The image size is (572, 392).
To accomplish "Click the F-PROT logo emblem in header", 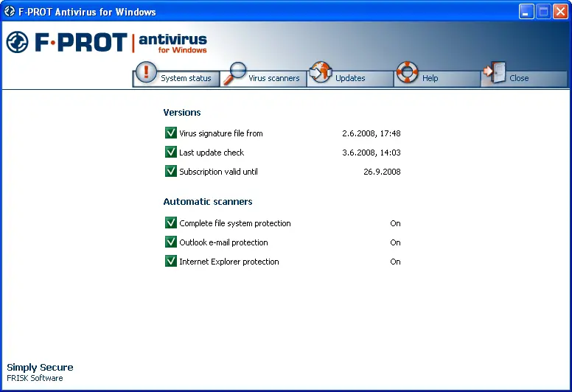I will 17,42.
